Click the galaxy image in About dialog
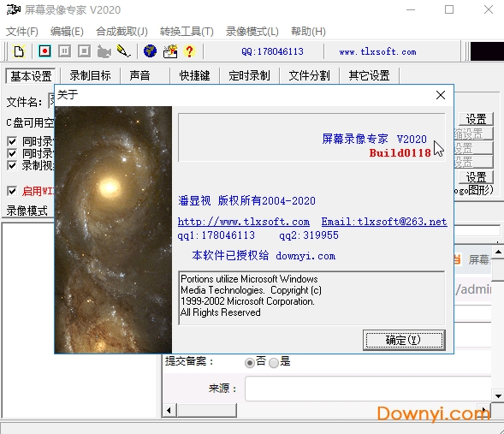 113,230
